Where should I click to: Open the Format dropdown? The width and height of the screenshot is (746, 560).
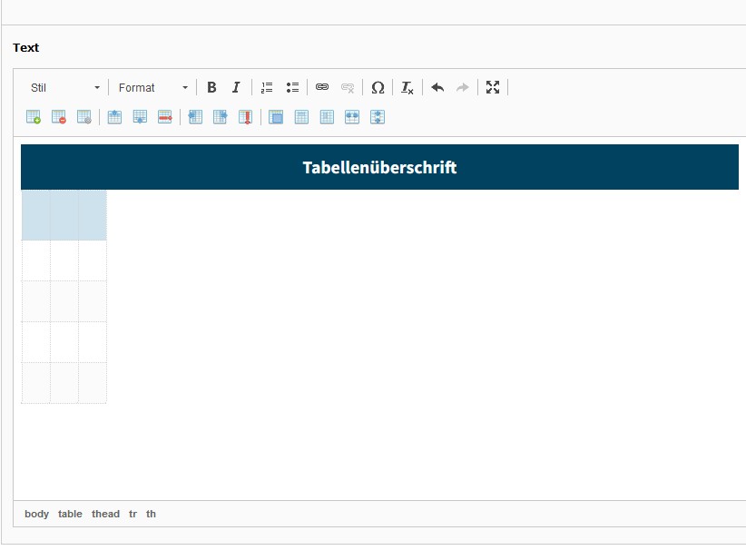coord(153,88)
